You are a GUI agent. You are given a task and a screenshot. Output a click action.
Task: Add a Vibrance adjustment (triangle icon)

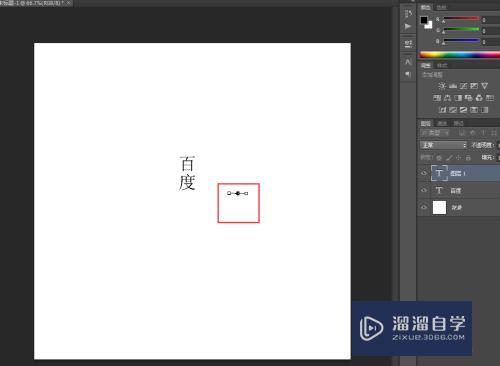click(x=485, y=86)
